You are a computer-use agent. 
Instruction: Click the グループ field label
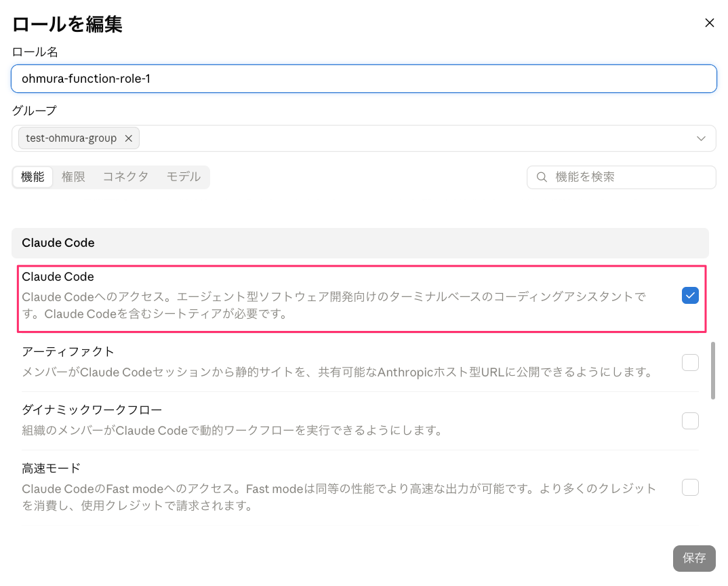(34, 111)
